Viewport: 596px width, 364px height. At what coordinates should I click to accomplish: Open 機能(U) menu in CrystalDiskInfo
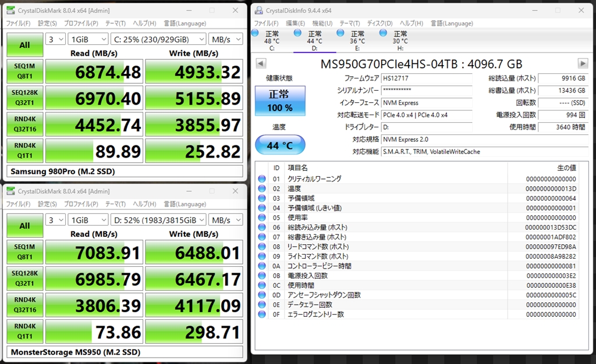322,23
